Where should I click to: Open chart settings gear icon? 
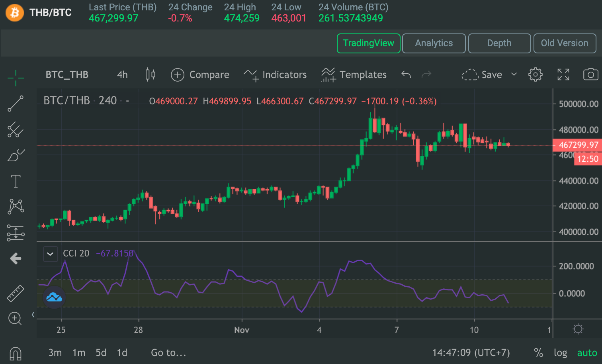[535, 74]
